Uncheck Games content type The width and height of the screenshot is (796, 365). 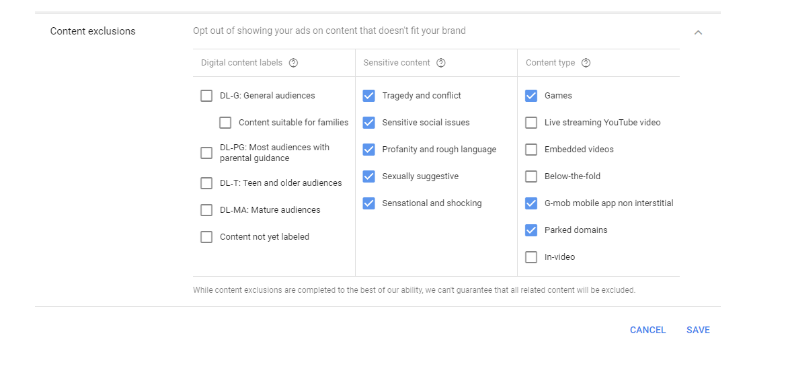[x=531, y=96]
